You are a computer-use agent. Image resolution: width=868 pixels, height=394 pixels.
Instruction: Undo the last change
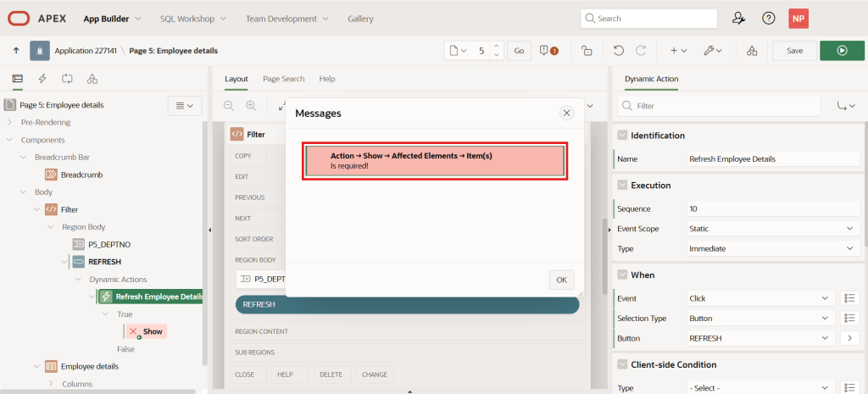(x=619, y=51)
